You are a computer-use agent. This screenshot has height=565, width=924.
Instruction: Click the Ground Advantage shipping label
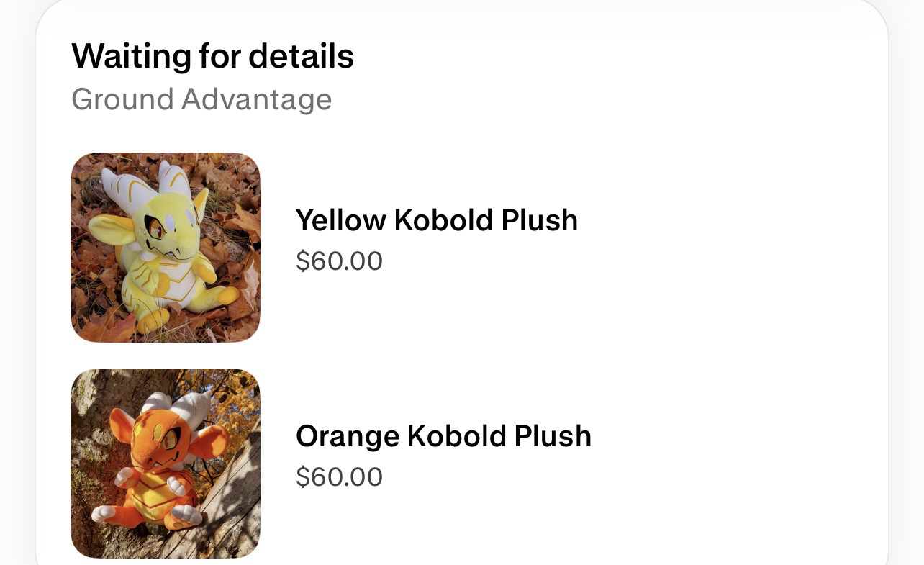click(x=201, y=99)
